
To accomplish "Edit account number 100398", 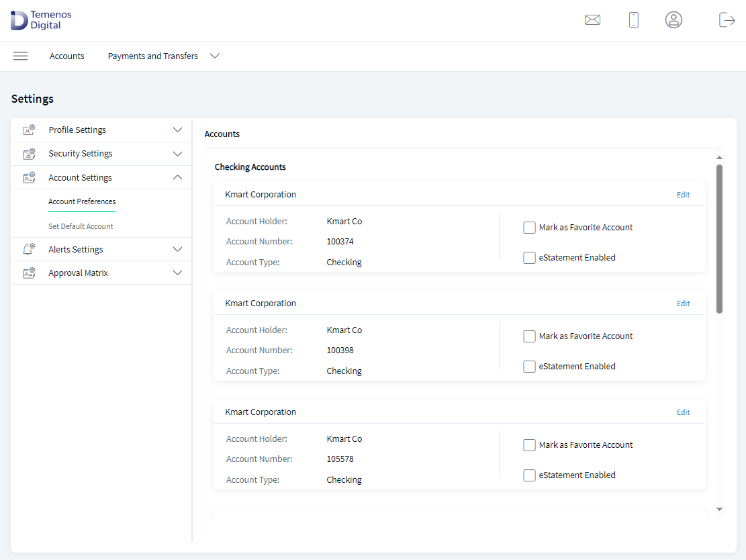I will pos(683,304).
